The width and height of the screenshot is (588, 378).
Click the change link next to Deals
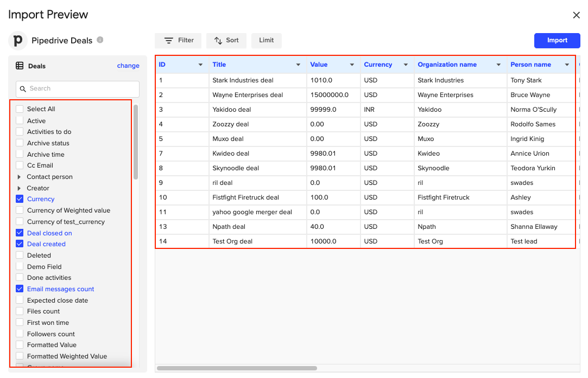point(128,66)
